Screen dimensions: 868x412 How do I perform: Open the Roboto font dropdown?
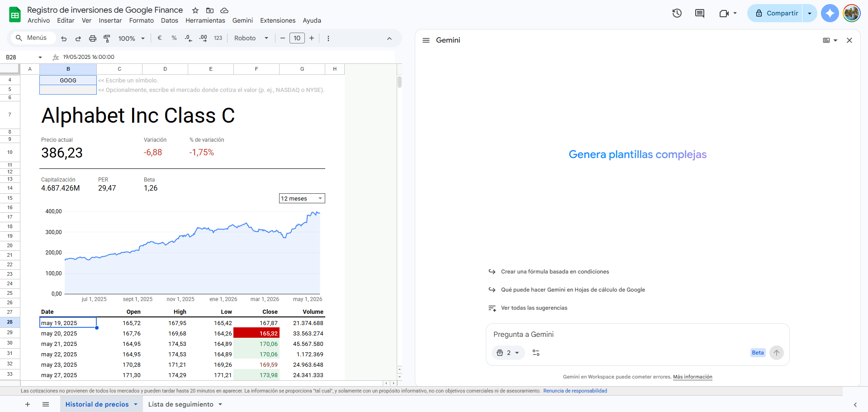click(x=251, y=38)
